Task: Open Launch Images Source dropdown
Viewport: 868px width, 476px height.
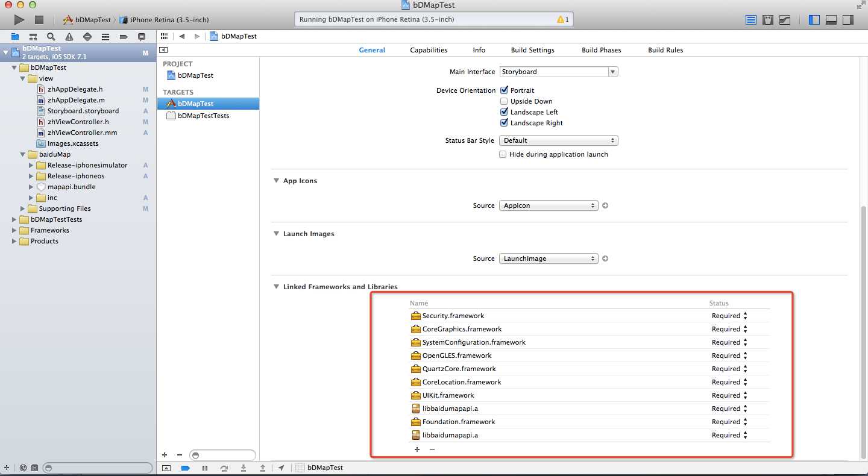Action: coord(549,258)
